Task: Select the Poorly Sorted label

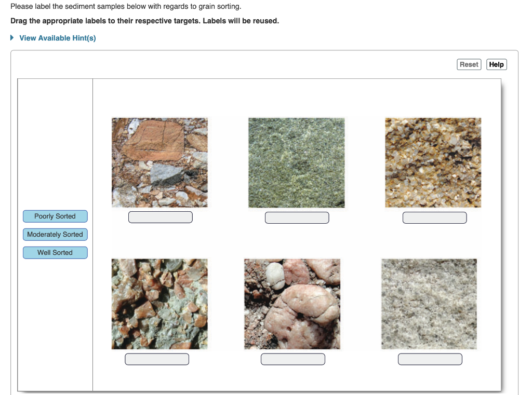Action: 55,216
